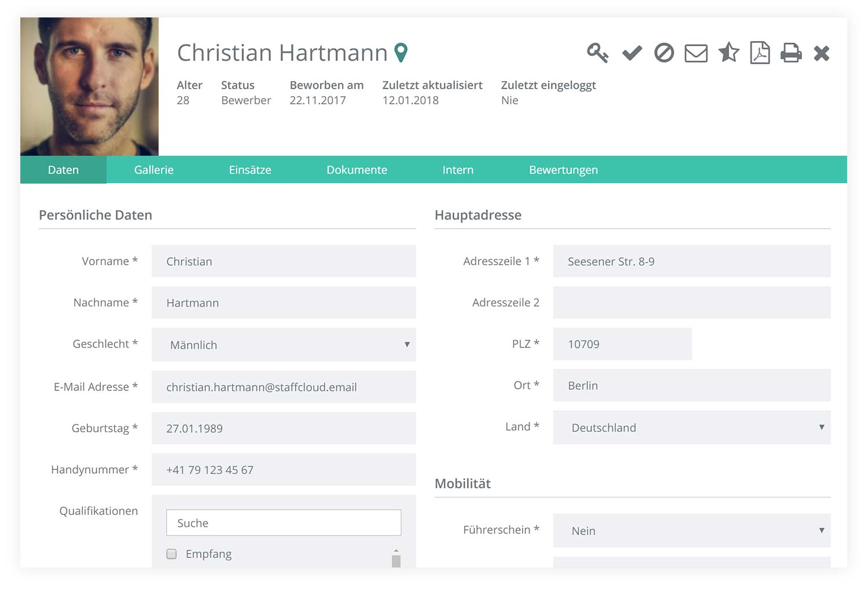
Task: Toggle the X icon to delete the profile
Action: point(822,53)
